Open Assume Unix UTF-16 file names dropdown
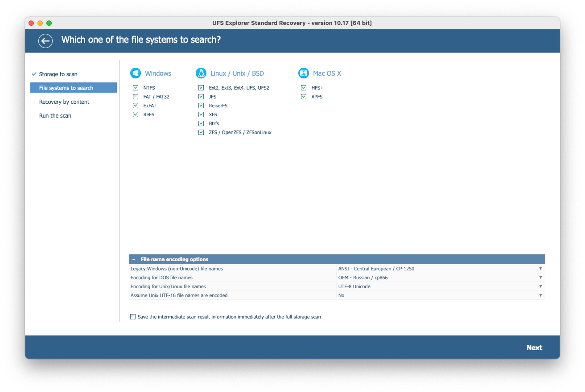Screen dimensions: 585x392 tap(441, 295)
